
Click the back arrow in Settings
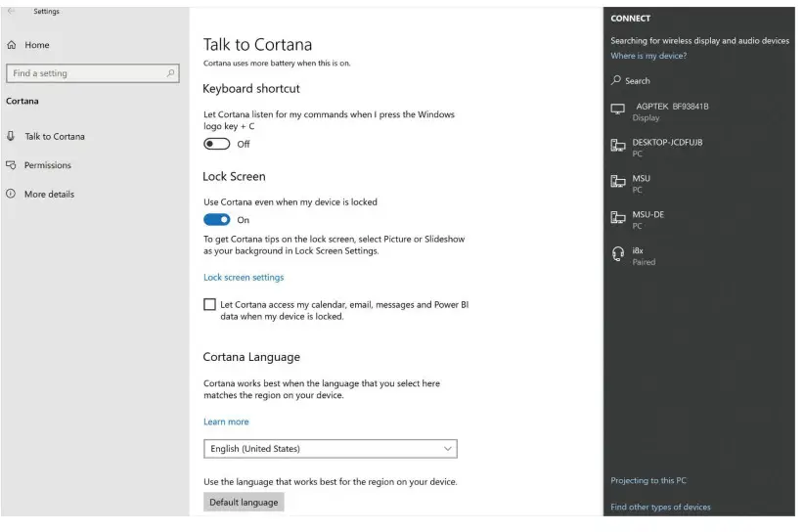pyautogui.click(x=11, y=12)
